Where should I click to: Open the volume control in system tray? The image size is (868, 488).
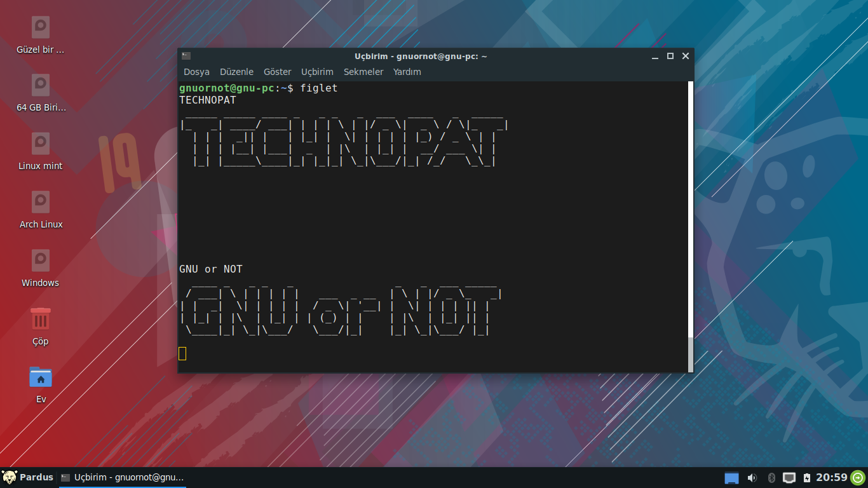click(x=752, y=478)
